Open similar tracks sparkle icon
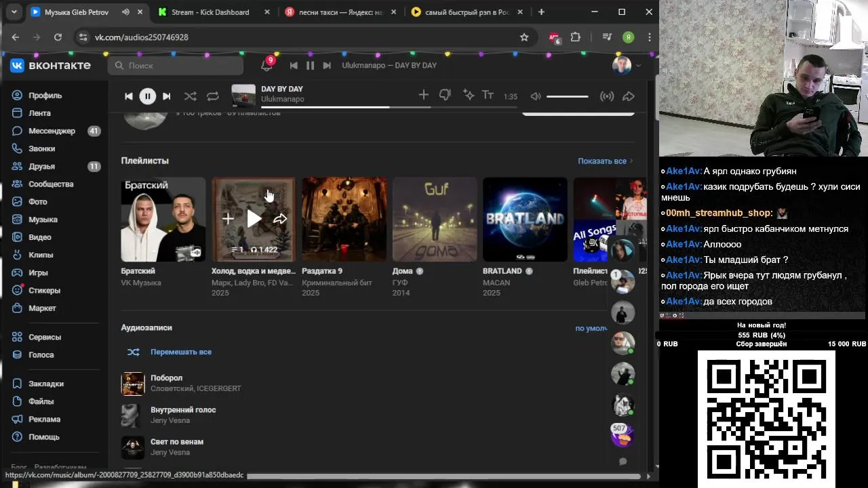This screenshot has width=868, height=488. [468, 95]
